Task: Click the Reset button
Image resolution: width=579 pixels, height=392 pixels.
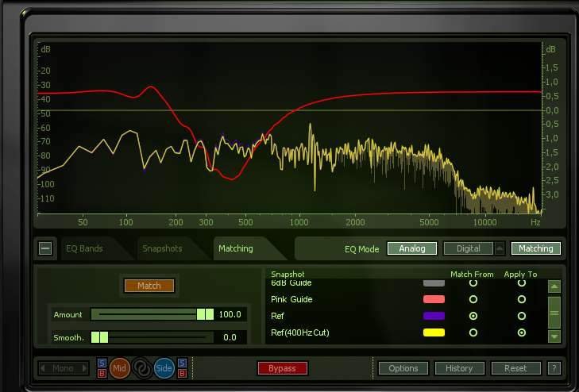Action: coord(515,368)
